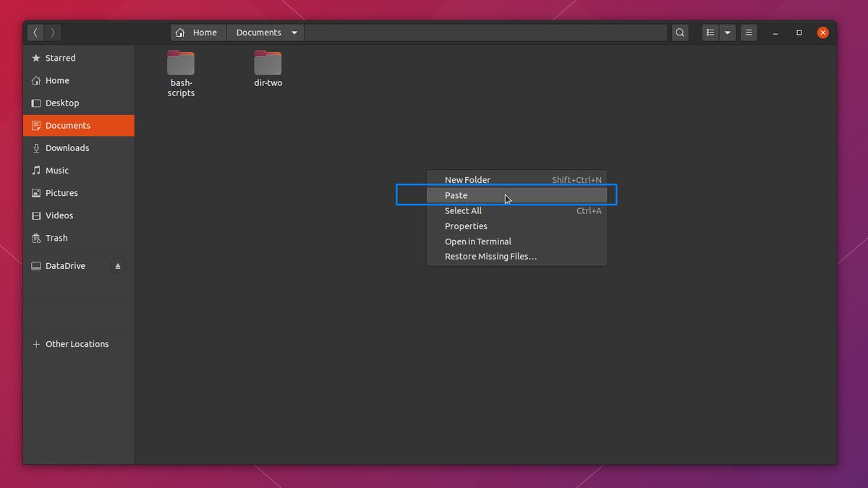Open the Pictures folder in the sidebar
This screenshot has width=868, height=488.
click(61, 192)
